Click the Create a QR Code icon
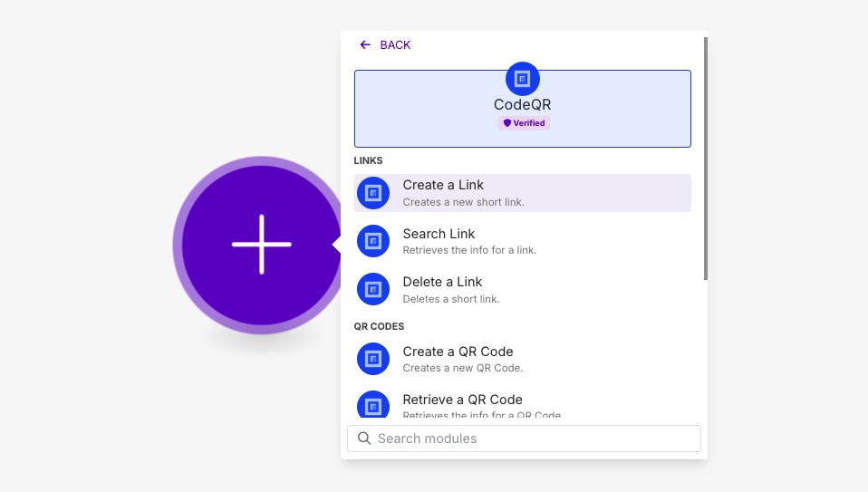868x492 pixels. tap(373, 359)
